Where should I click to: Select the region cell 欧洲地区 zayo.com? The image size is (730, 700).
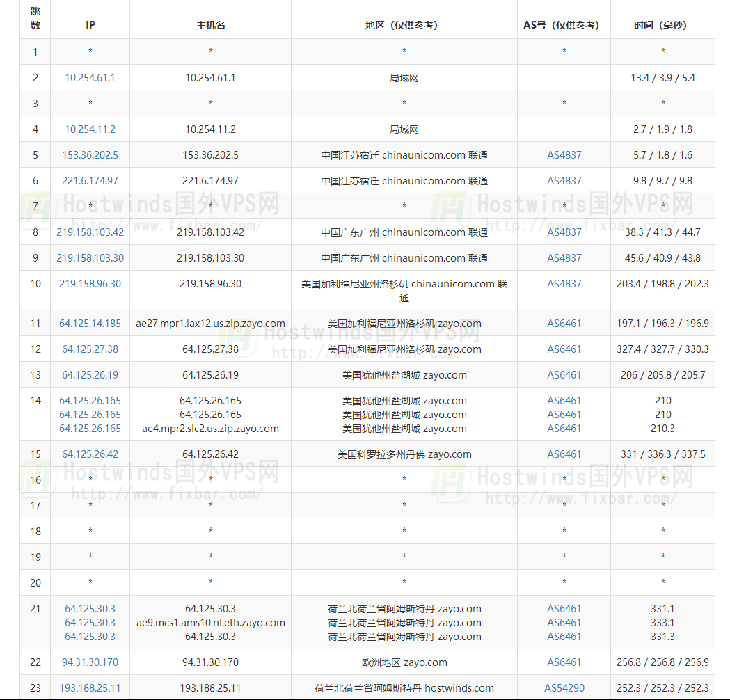pos(404,662)
